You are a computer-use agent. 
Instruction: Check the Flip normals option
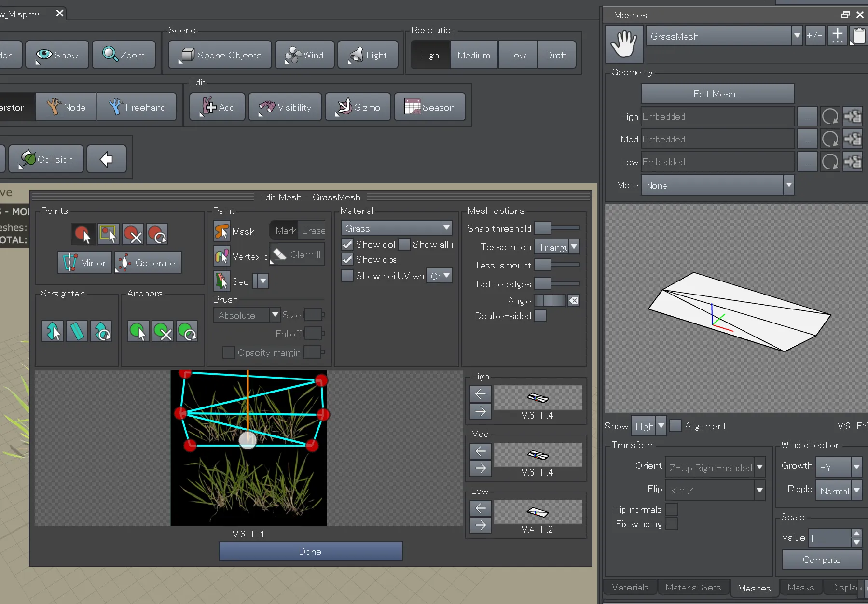[671, 509]
